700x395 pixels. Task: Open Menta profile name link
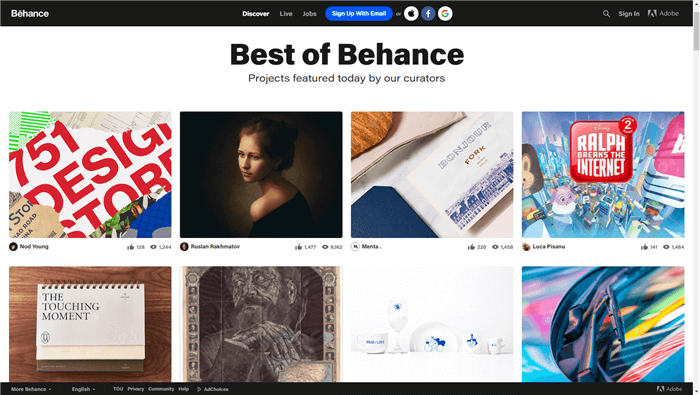pos(370,246)
